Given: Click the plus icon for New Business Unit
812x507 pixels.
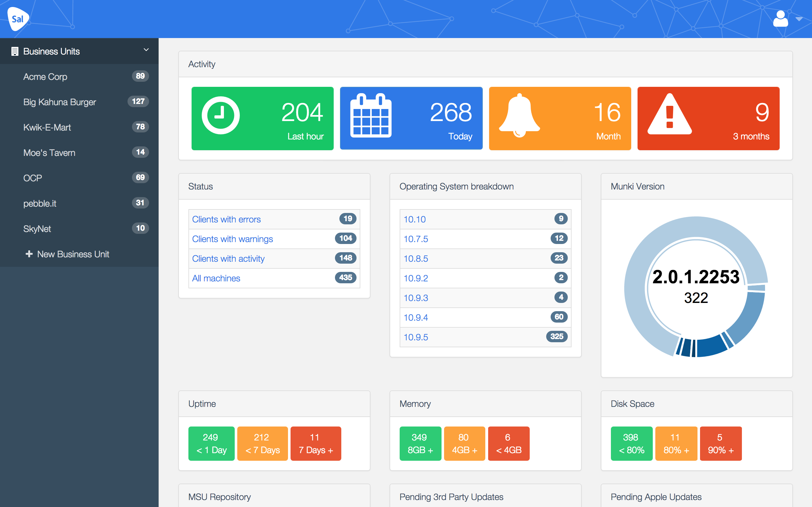Looking at the screenshot, I should pos(29,254).
